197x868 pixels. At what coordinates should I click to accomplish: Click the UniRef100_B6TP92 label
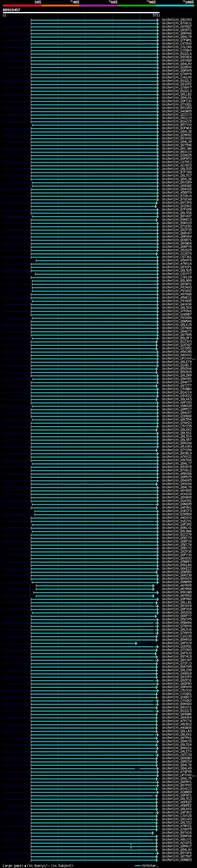pyautogui.click(x=176, y=785)
